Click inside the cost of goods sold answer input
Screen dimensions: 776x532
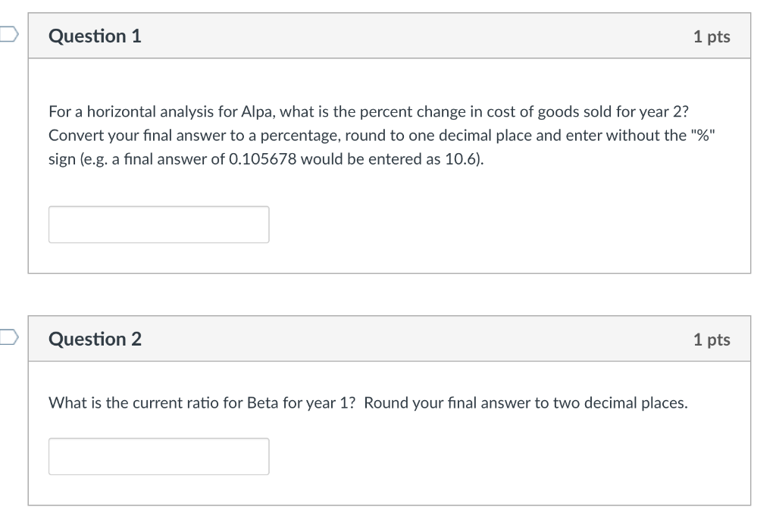tap(158, 224)
